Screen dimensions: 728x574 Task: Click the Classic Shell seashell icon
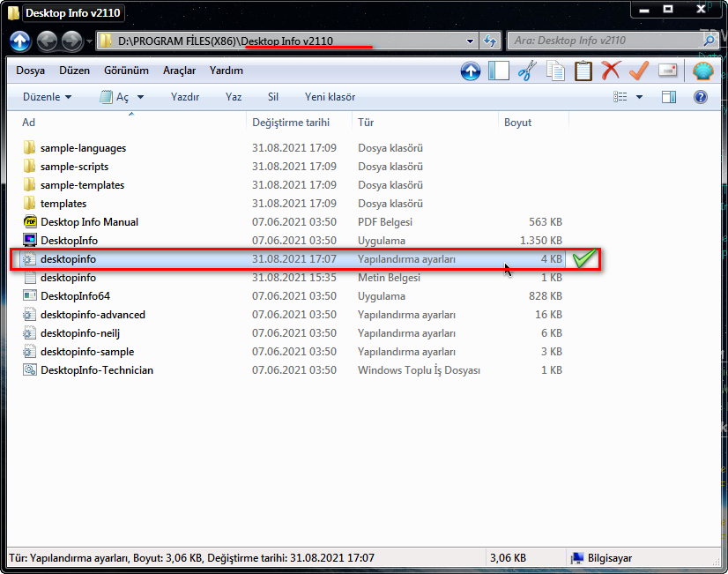[703, 72]
